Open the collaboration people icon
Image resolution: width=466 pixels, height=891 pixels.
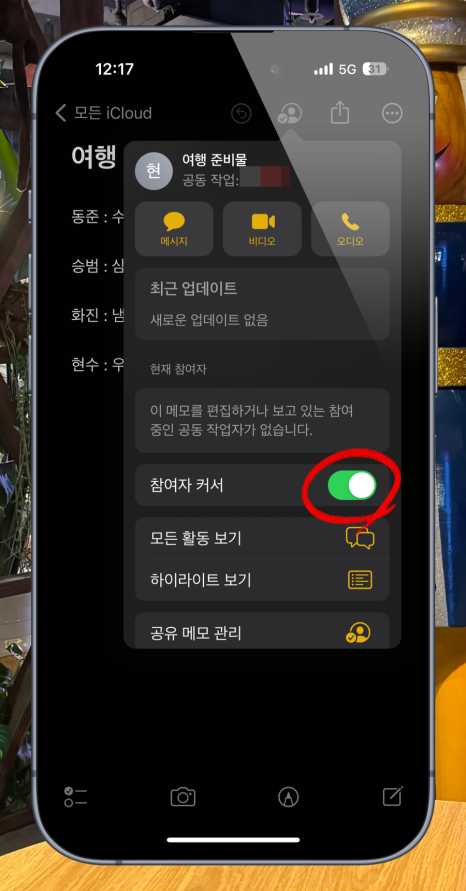click(290, 114)
